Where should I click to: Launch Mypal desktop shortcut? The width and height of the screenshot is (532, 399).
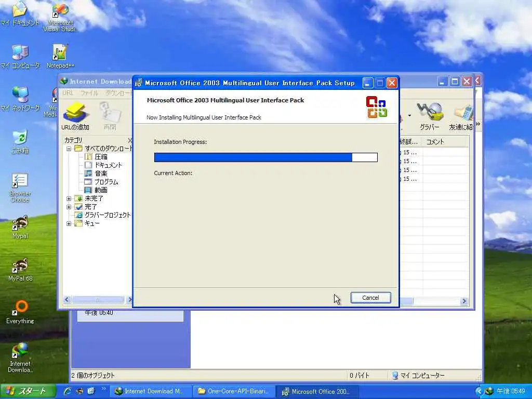[20, 228]
